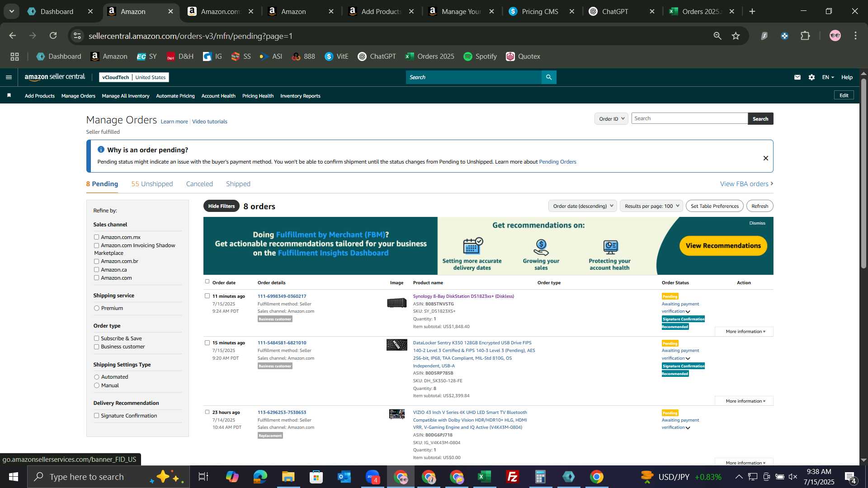This screenshot has height=488, width=868.
Task: Open Quotex bookmark
Action: click(x=523, y=56)
